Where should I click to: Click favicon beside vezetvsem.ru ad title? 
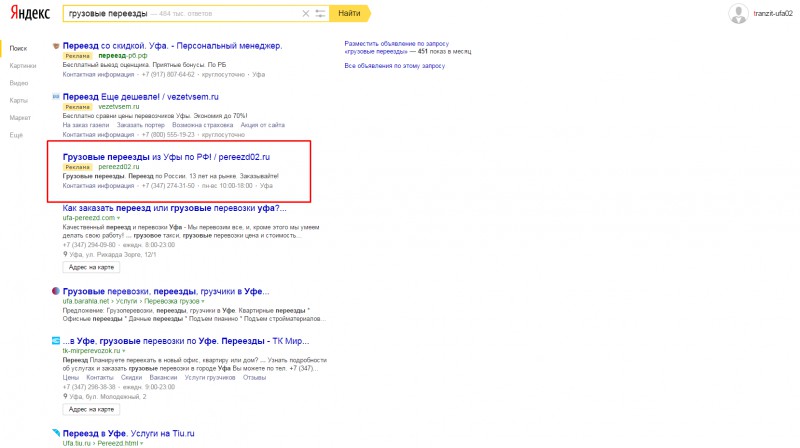[x=56, y=96]
